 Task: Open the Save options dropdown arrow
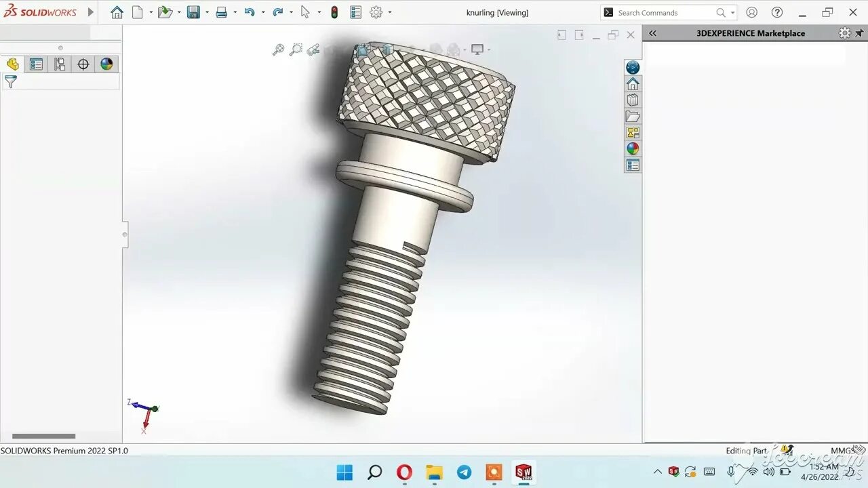pyautogui.click(x=207, y=12)
